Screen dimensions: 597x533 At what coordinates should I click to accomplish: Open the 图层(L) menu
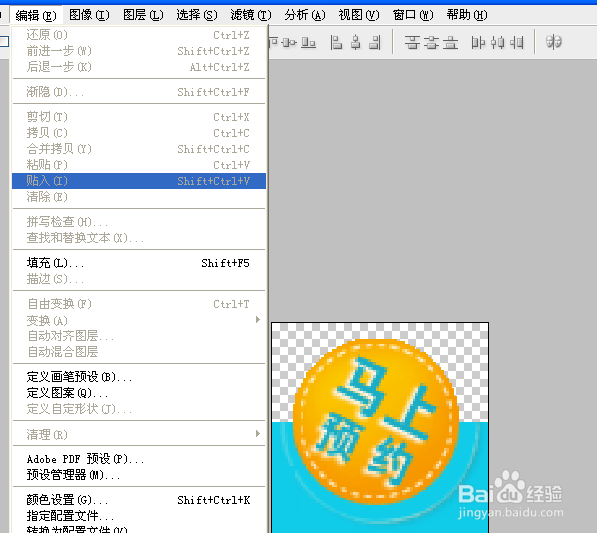click(143, 15)
